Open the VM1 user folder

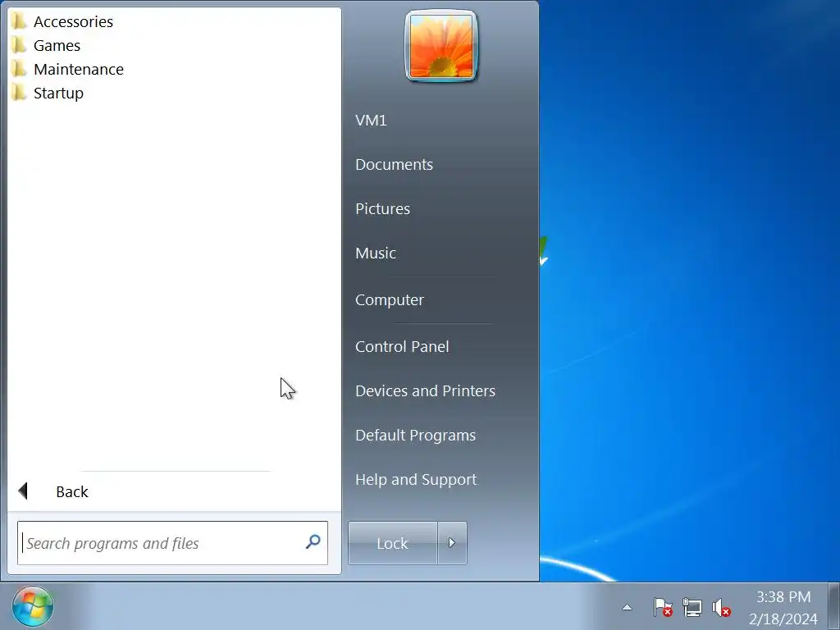tap(371, 120)
